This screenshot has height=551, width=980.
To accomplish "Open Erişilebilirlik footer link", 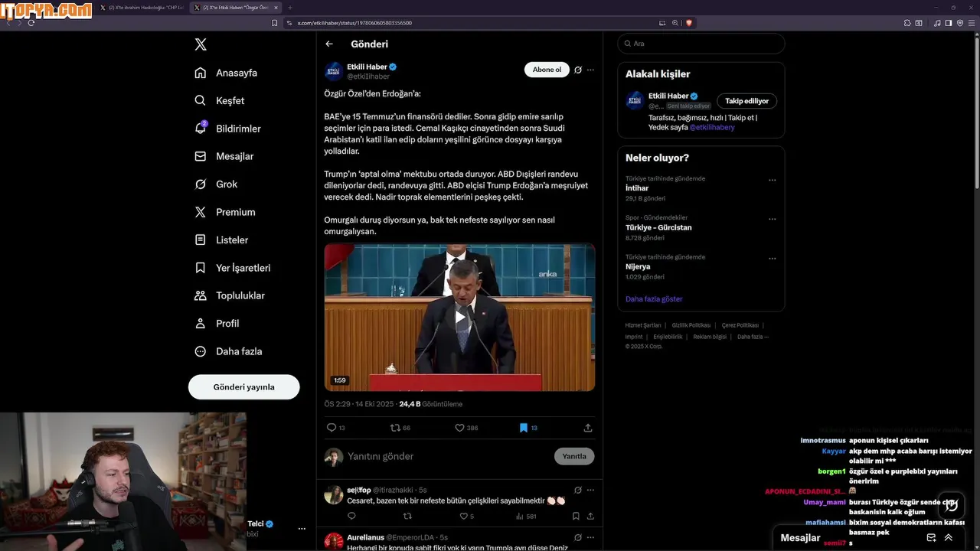I will coord(668,337).
